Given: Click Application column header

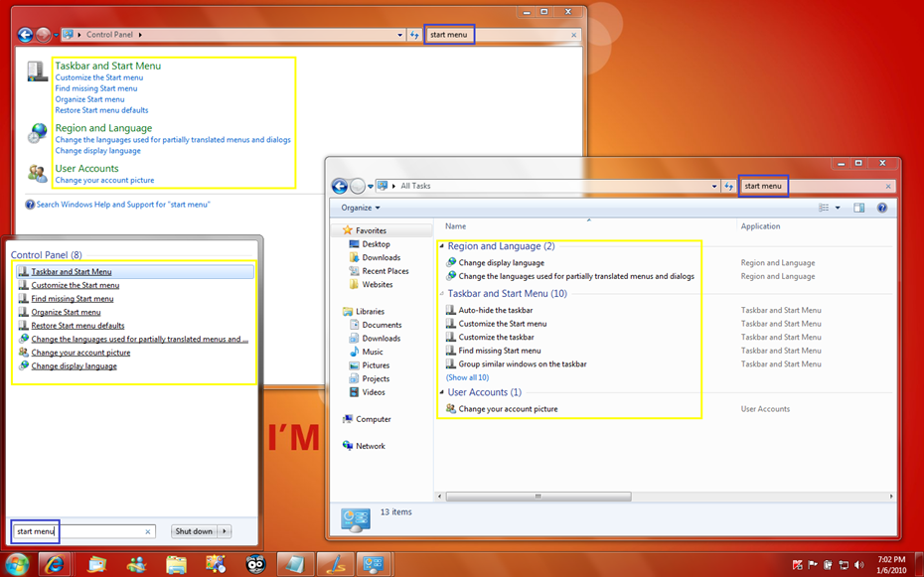Looking at the screenshot, I should coord(760,226).
